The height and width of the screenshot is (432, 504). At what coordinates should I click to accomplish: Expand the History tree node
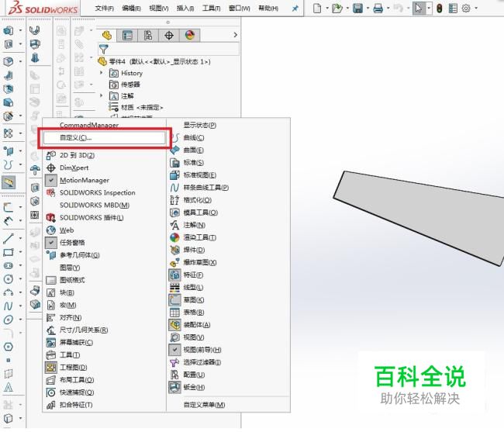click(x=102, y=73)
